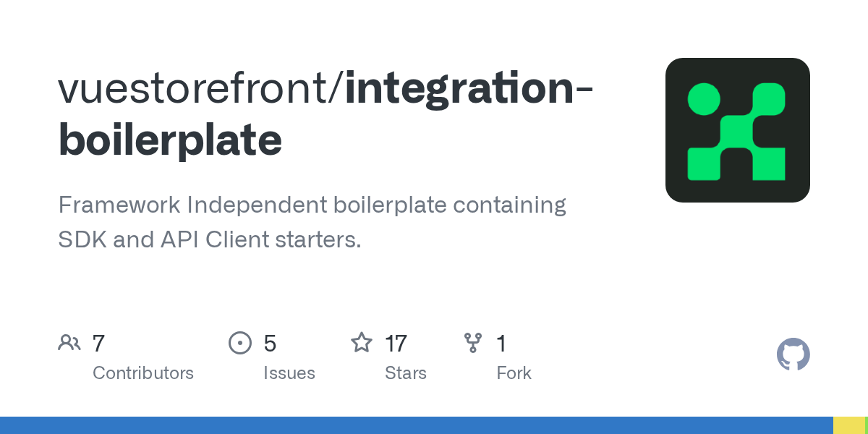Select the Contributors label
This screenshot has width=868, height=434.
[x=143, y=373]
